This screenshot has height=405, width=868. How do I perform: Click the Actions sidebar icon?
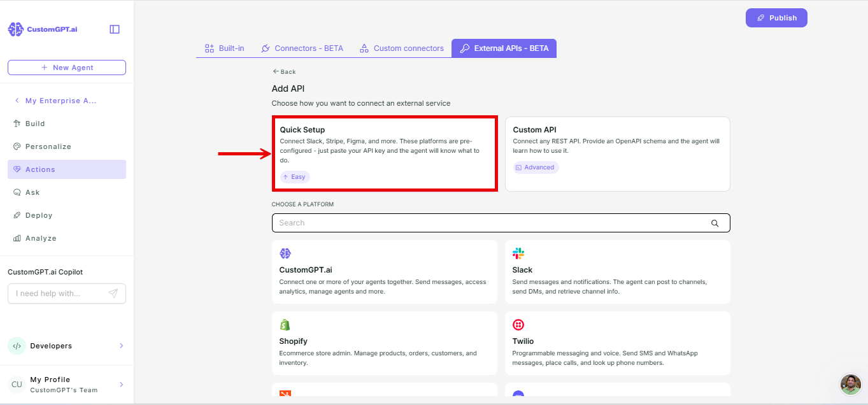(x=17, y=169)
